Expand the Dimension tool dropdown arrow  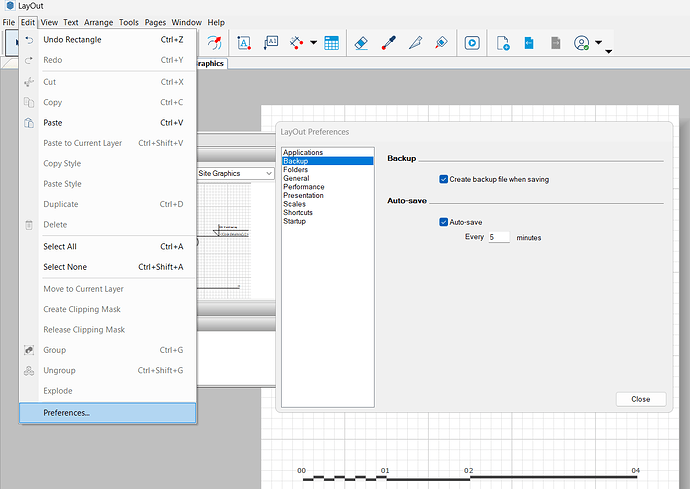click(313, 43)
